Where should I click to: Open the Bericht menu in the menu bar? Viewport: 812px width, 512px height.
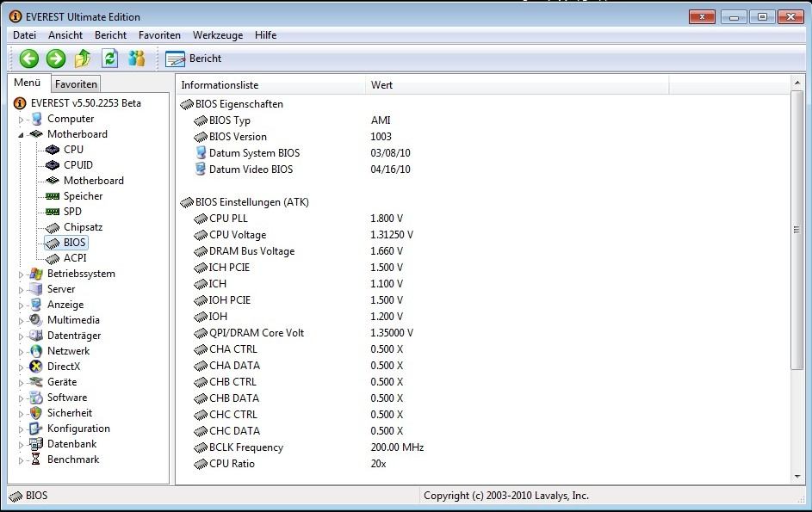(110, 35)
